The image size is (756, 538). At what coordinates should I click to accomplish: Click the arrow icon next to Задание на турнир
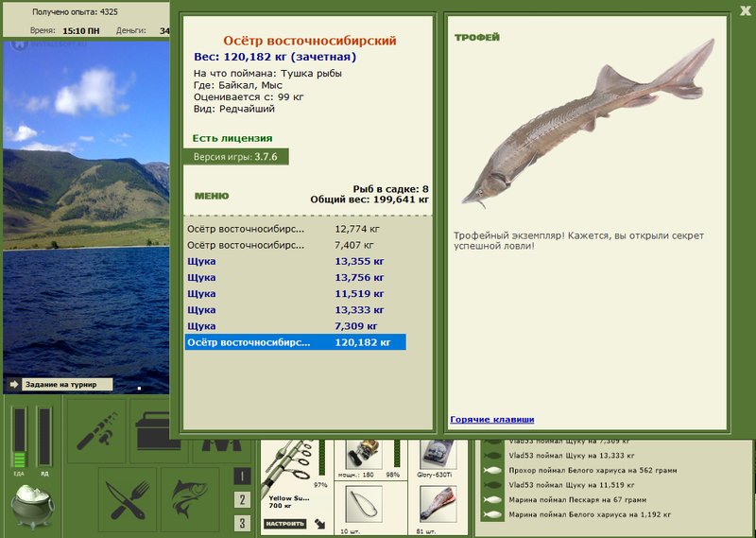(14, 385)
